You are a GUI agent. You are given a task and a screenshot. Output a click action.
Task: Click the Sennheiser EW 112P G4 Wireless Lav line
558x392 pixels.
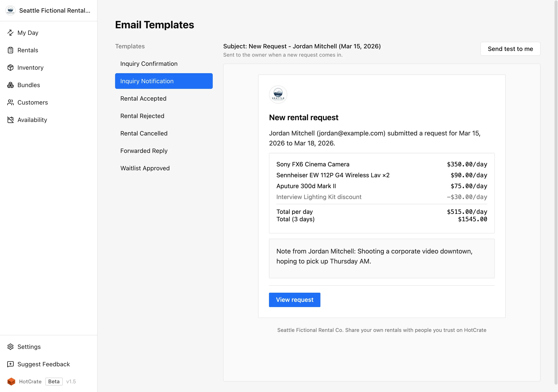[333, 175]
